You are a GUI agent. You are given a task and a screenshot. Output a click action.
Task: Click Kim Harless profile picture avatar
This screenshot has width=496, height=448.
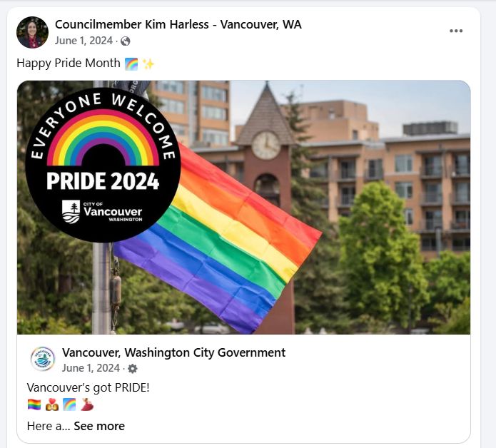32,32
